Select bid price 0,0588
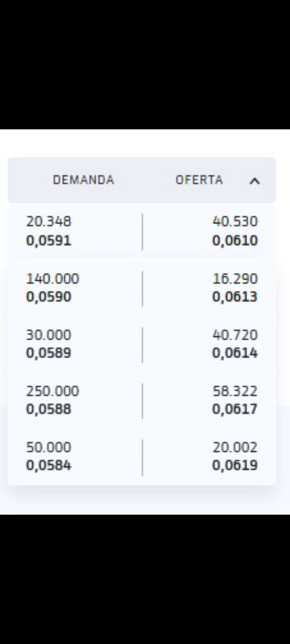The width and height of the screenshot is (290, 644). tap(49, 409)
